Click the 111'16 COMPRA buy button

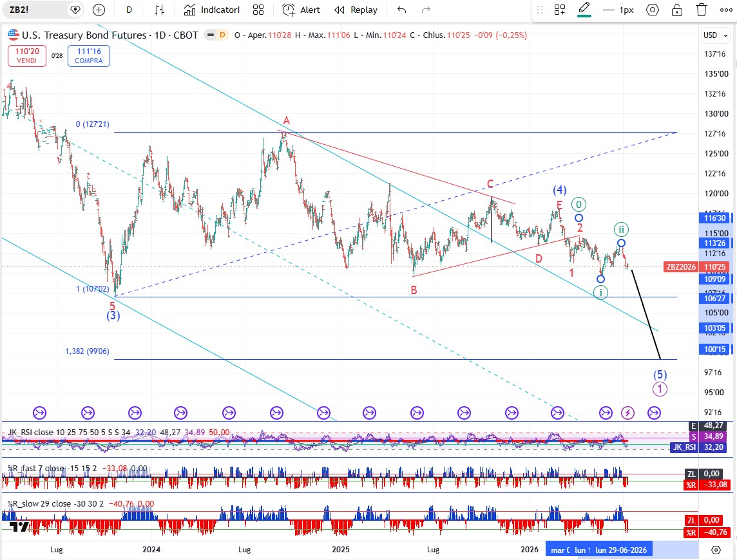point(89,56)
